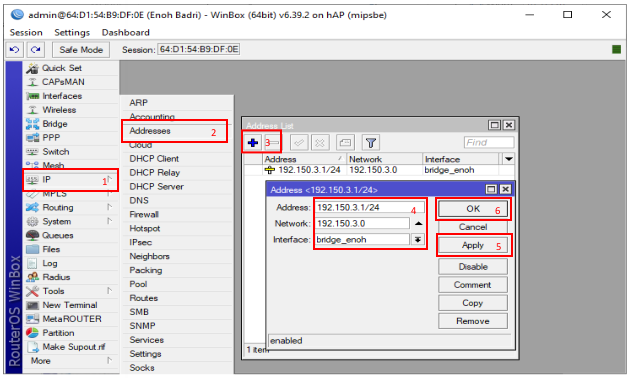The width and height of the screenshot is (630, 378).
Task: Select Addresses in IP submenu
Action: coord(177,131)
